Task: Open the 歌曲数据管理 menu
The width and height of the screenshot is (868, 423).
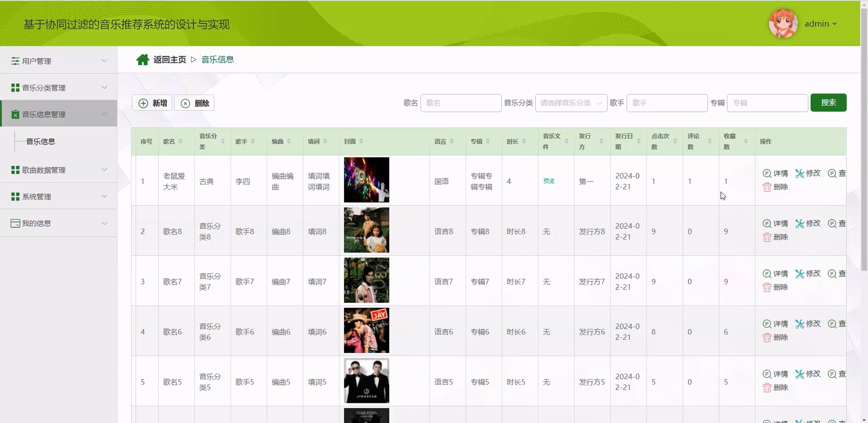Action: [59, 170]
